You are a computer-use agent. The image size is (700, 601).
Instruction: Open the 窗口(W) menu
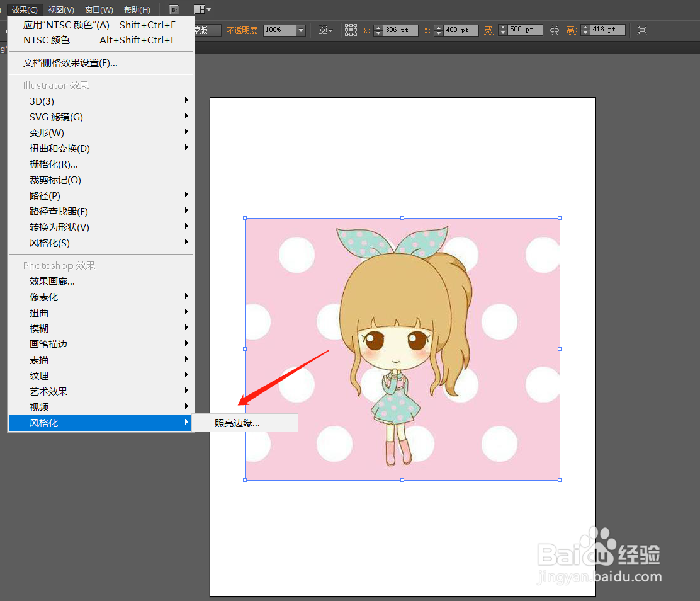(99, 9)
